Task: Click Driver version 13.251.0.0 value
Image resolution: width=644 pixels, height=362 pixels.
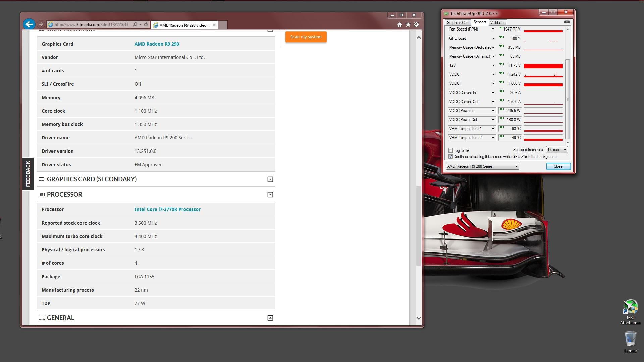Action: [x=145, y=151]
